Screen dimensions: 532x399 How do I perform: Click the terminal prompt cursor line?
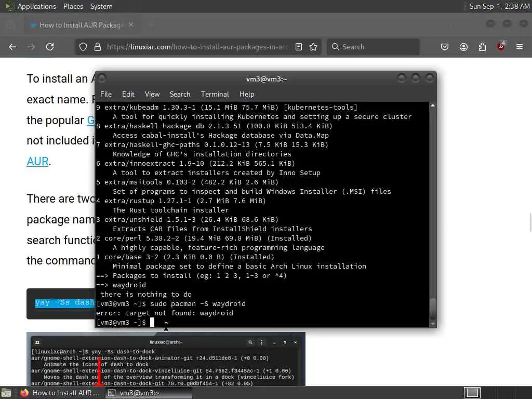[125, 322]
